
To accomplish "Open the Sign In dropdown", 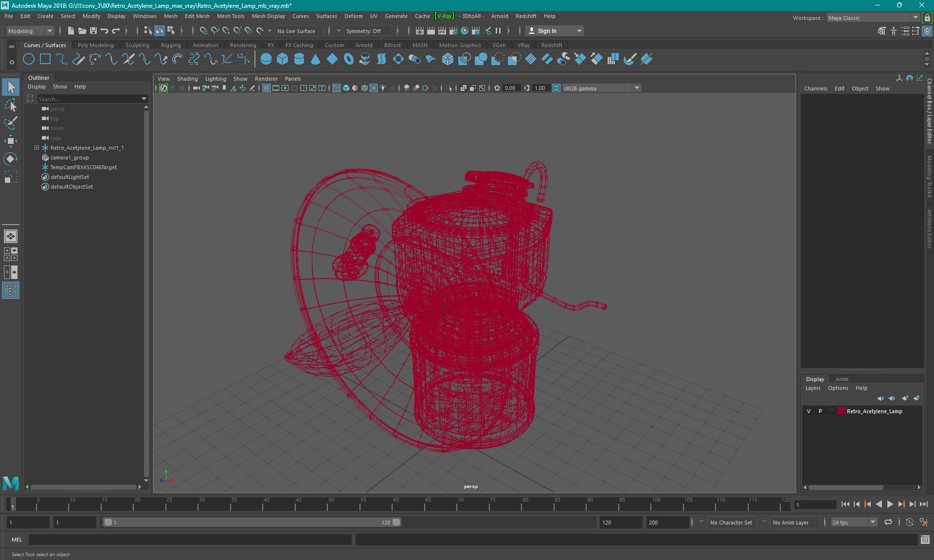I will coord(555,31).
